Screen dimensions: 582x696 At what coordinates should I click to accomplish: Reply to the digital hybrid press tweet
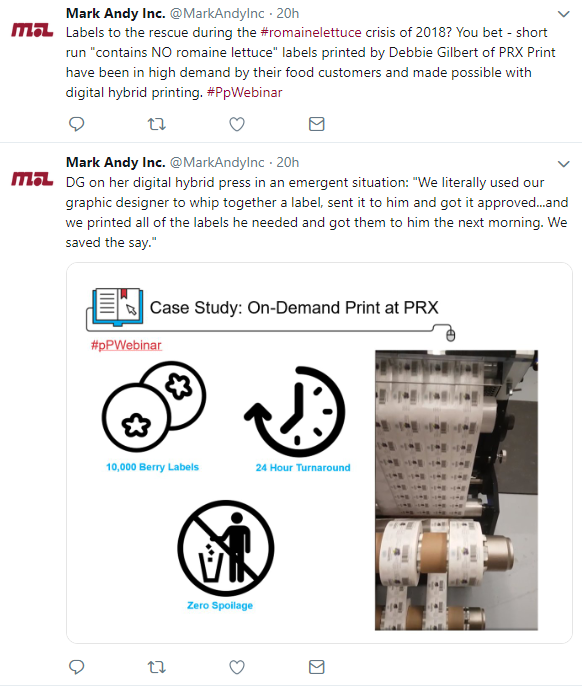[x=77, y=667]
